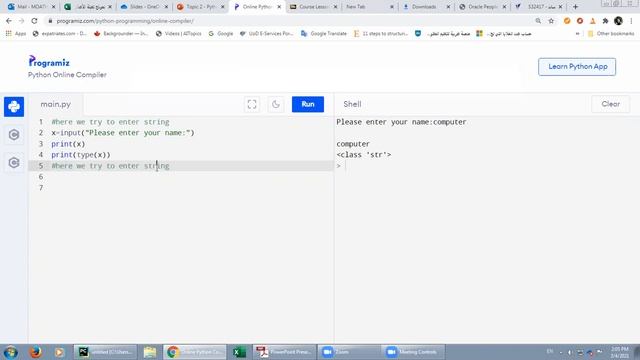Screen dimensions: 640x360
Task: Go back in browser history
Action: pyautogui.click(x=9, y=21)
